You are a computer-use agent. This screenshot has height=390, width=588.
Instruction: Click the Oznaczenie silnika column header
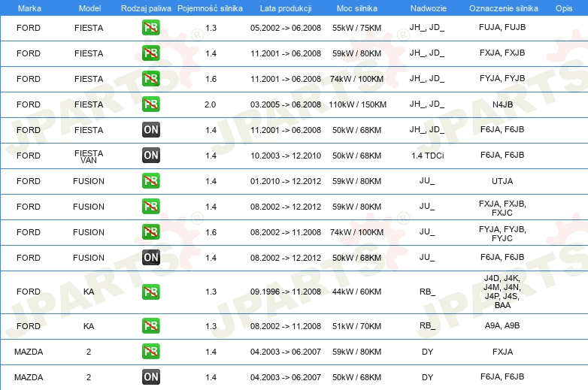(503, 8)
